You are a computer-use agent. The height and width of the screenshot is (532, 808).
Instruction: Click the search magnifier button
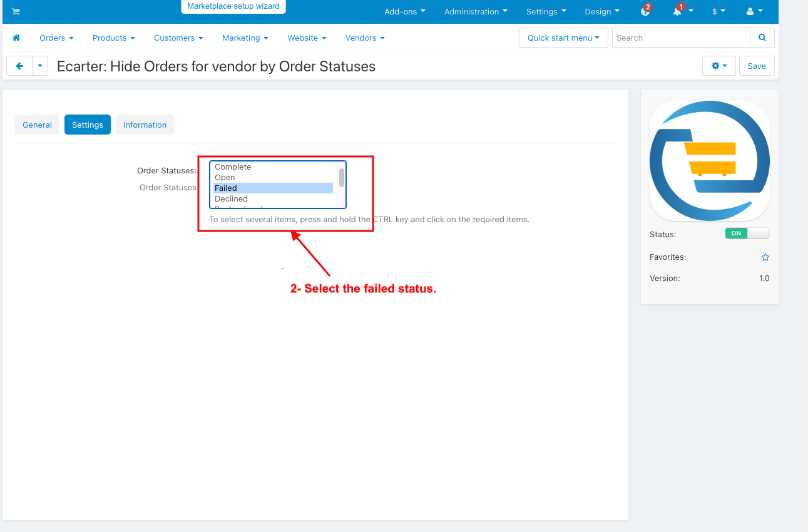pyautogui.click(x=762, y=38)
